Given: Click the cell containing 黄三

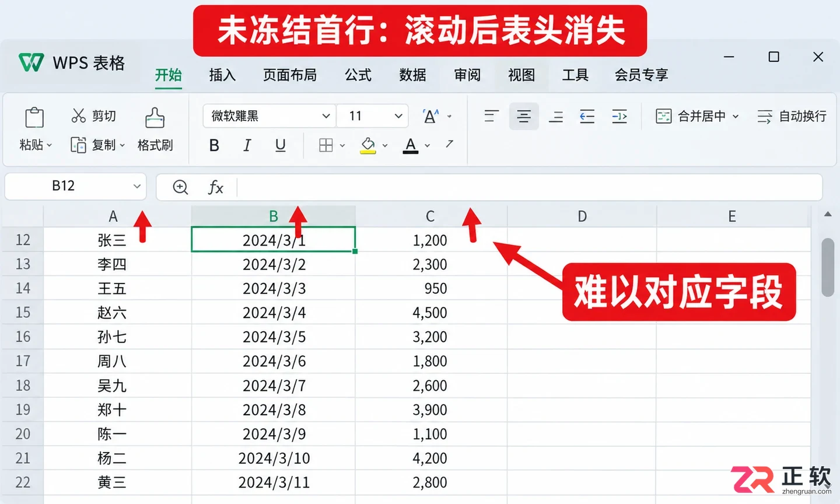Looking at the screenshot, I should tap(117, 482).
